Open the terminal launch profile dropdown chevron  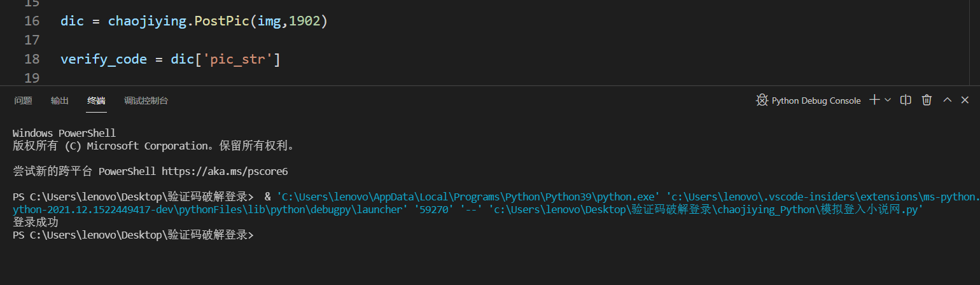[x=888, y=100]
